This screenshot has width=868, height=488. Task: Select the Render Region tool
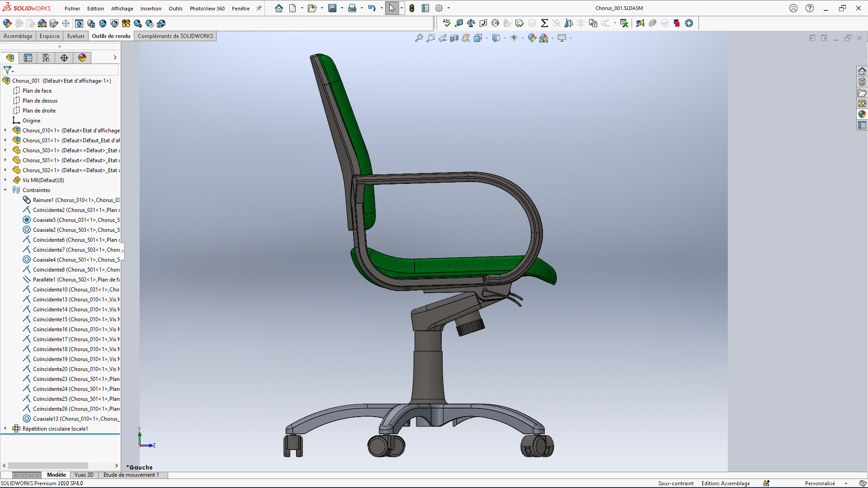pos(114,23)
